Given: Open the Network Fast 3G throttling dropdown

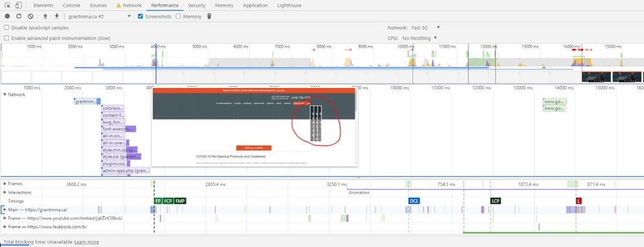Looking at the screenshot, I should (426, 28).
